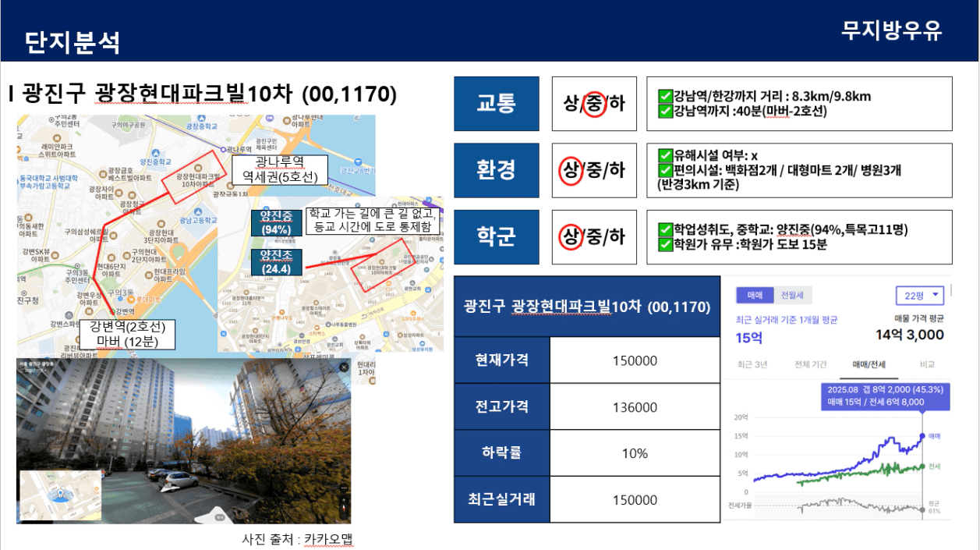Click the 무지방우유 header text
980x550 pixels.
click(892, 30)
